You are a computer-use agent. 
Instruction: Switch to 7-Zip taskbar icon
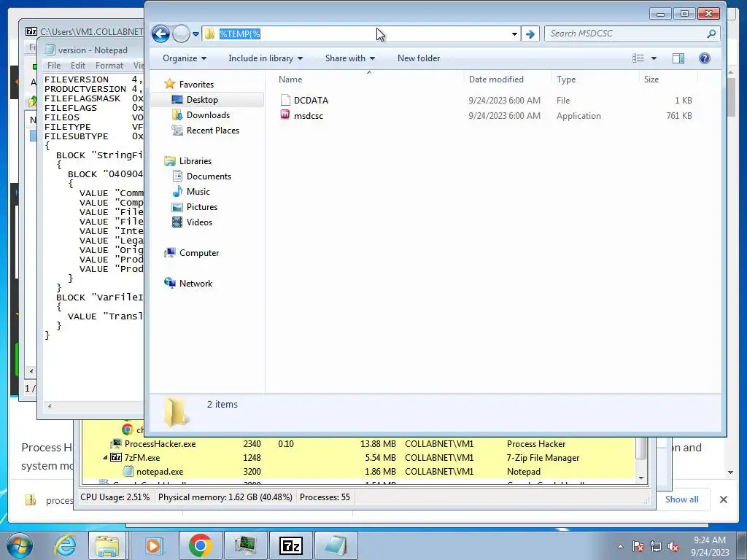[x=290, y=545]
